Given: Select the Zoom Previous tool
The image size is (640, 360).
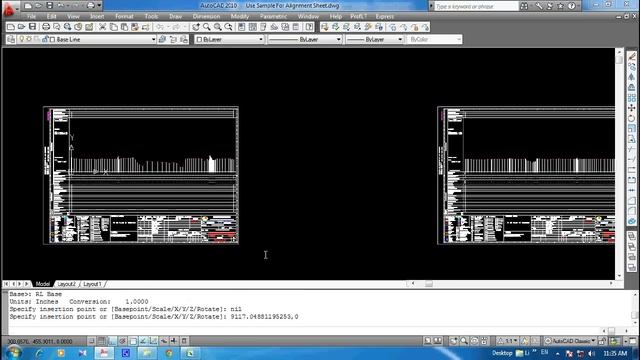Looking at the screenshot, I should (229, 27).
